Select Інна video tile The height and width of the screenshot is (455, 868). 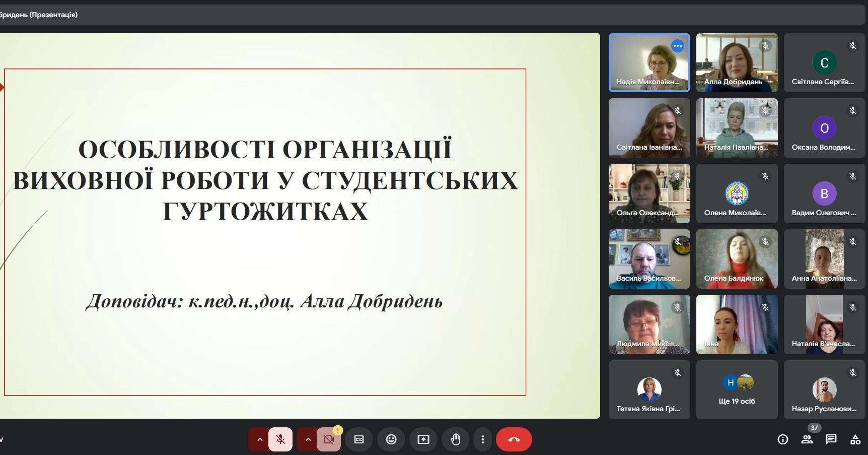[737, 324]
